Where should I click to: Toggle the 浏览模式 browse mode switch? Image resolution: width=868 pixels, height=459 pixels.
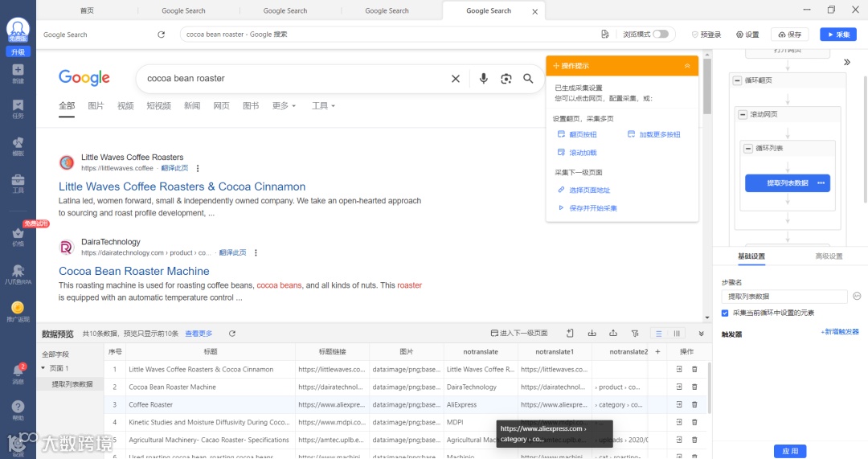point(660,35)
